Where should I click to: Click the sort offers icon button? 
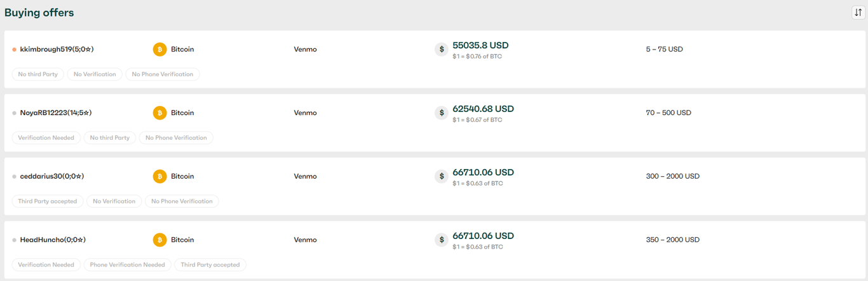[858, 13]
